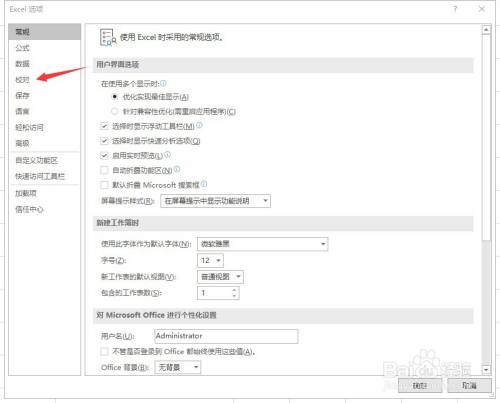Open 高级 category in sidebar
The image size is (500, 403).
coord(45,143)
